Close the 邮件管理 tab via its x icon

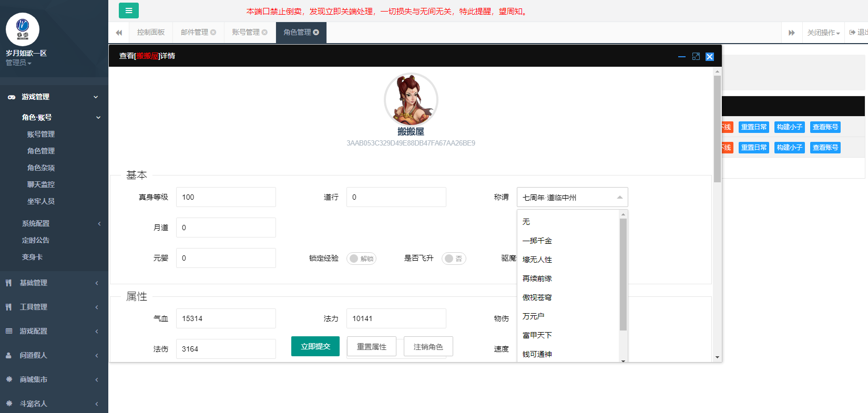(x=213, y=32)
